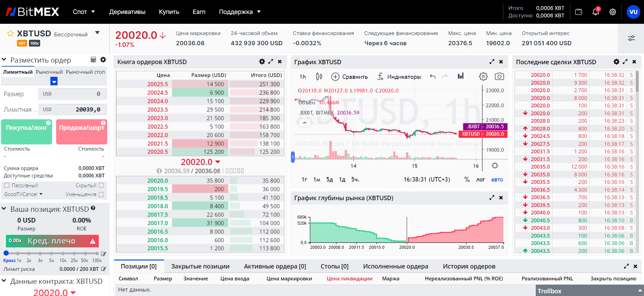Select Stop Market (Рыночный стоп) tab

pos(85,72)
